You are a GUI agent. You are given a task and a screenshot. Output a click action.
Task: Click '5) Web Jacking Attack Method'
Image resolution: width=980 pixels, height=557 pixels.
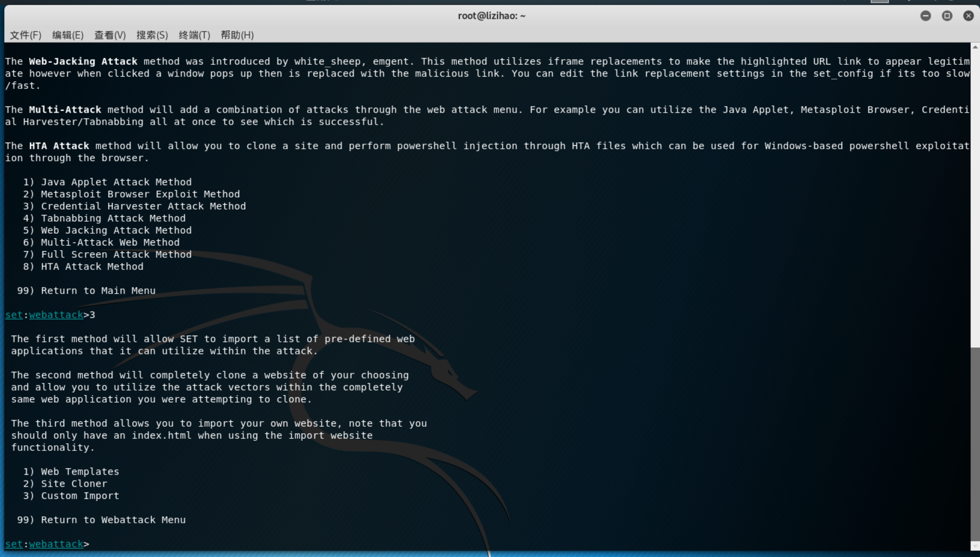107,230
